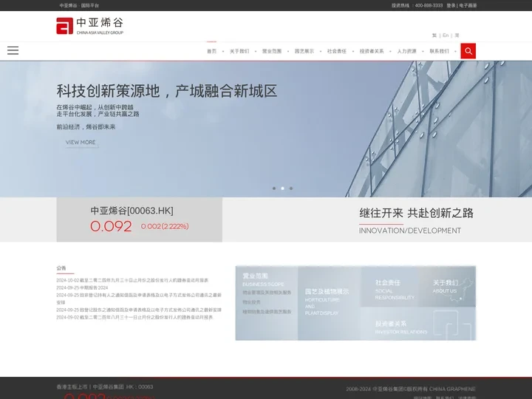Image resolution: width=532 pixels, height=399 pixels.
Task: Open the 投资者关系 nav item
Action: 372,51
